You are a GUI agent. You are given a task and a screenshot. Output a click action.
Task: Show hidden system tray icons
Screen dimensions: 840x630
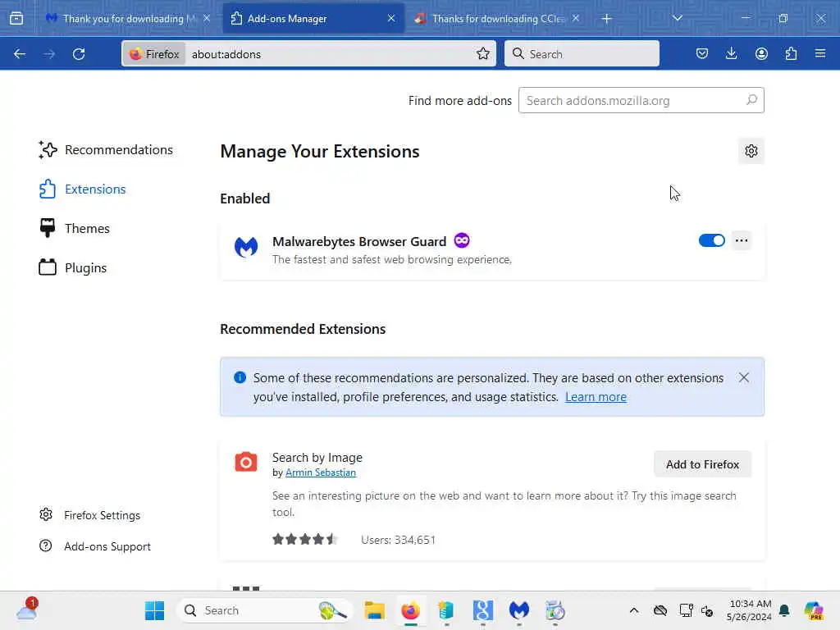click(634, 610)
